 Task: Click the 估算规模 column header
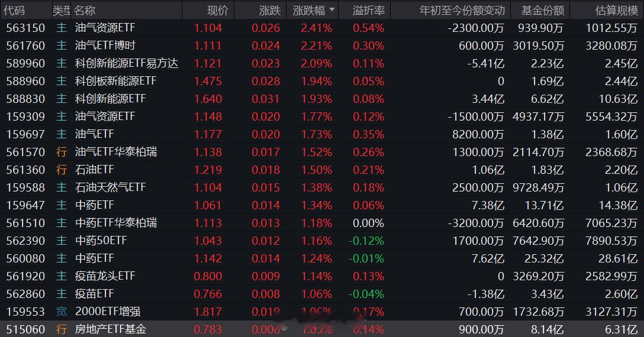click(x=617, y=10)
